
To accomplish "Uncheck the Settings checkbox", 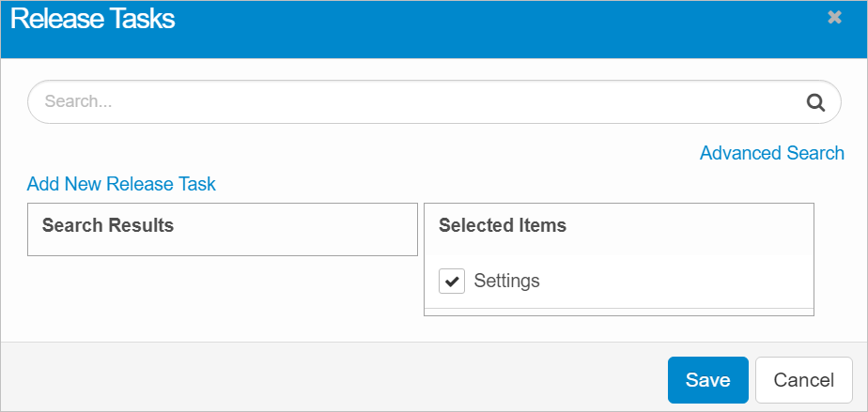I will [x=452, y=281].
